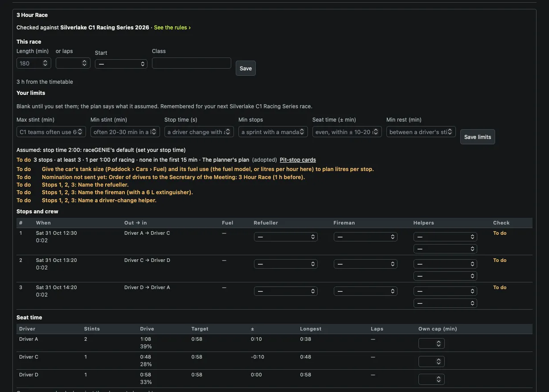Open the second Helpers dropdown for stop 1

tap(445, 249)
